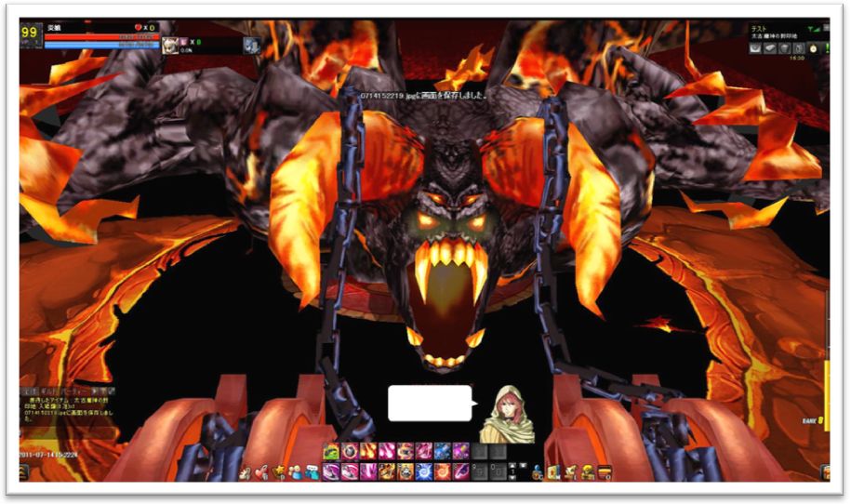851x504 pixels.
Task: Click the heart-shaped icon in bottom-left menu
Action: tap(261, 473)
